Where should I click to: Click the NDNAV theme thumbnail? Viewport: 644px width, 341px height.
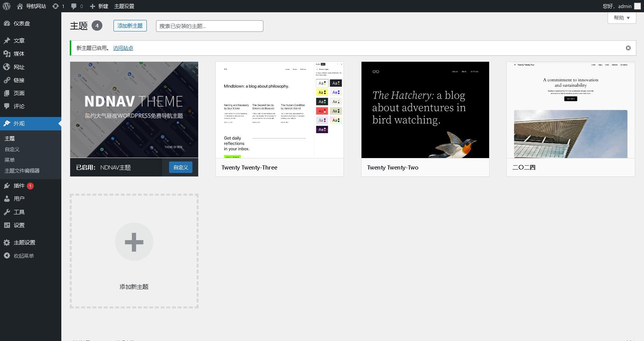(x=134, y=110)
